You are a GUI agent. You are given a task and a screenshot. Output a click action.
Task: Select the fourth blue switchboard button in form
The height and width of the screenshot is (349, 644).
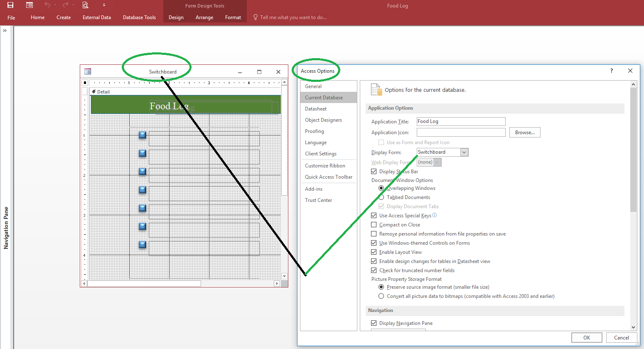(x=143, y=189)
